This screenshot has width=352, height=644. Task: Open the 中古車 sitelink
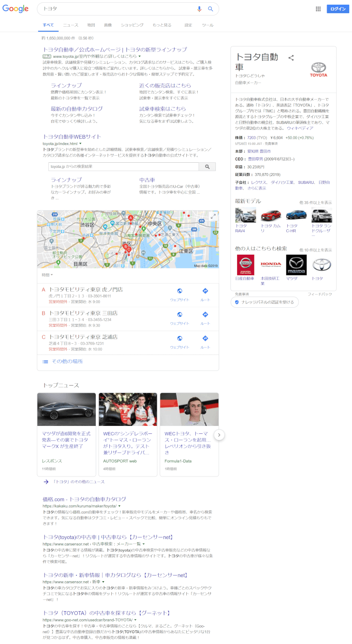coord(147,180)
